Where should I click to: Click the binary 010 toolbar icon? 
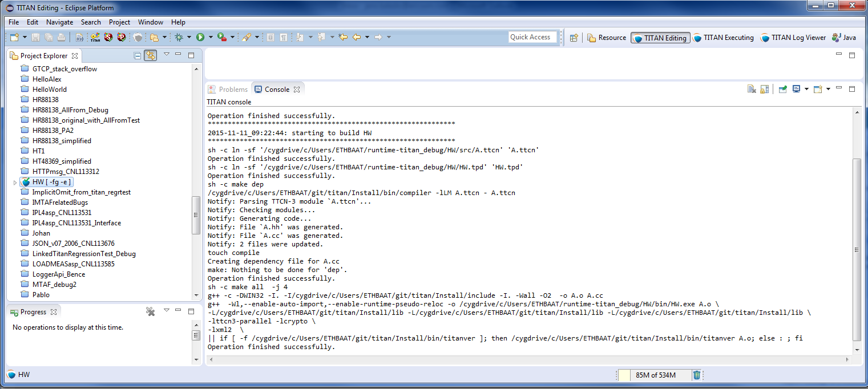tap(79, 37)
